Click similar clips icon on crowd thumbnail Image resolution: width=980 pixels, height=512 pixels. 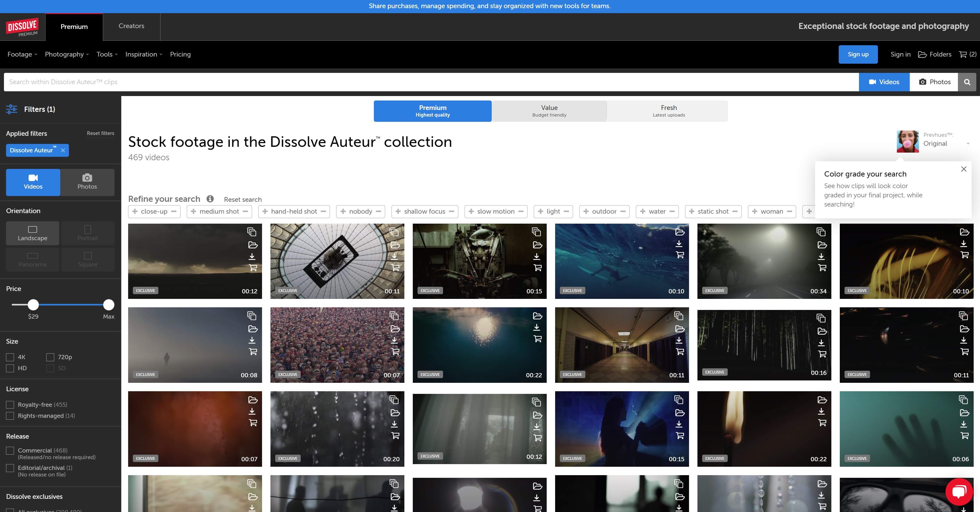tap(394, 316)
